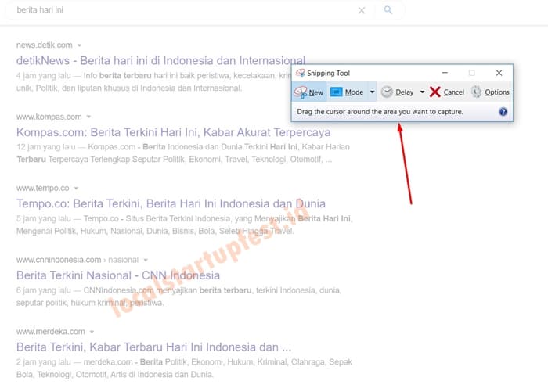The height and width of the screenshot is (392, 548).
Task: Click the New snip button
Action: pos(309,92)
